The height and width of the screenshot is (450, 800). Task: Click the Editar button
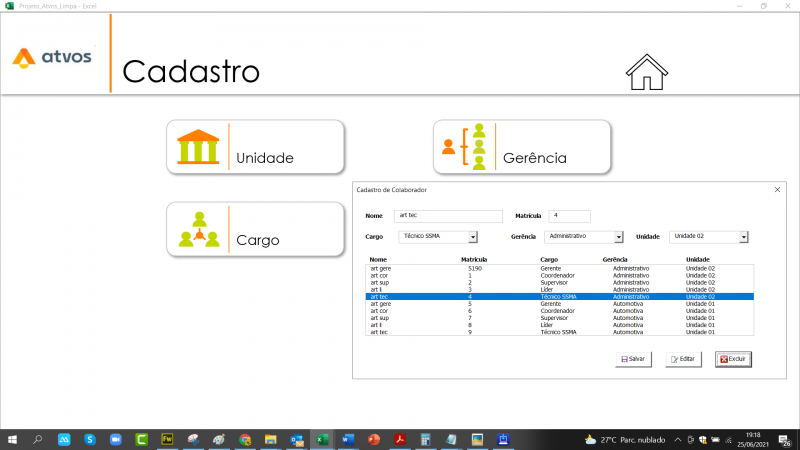(x=682, y=359)
